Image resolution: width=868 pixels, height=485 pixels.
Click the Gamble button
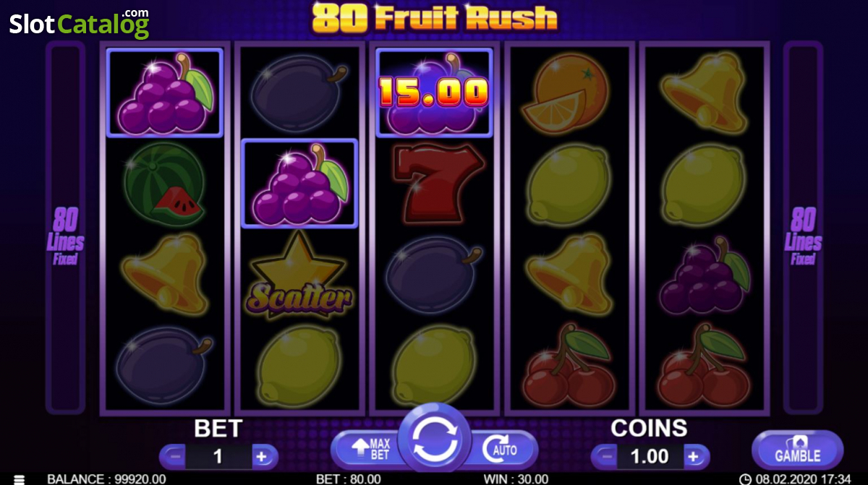point(797,450)
